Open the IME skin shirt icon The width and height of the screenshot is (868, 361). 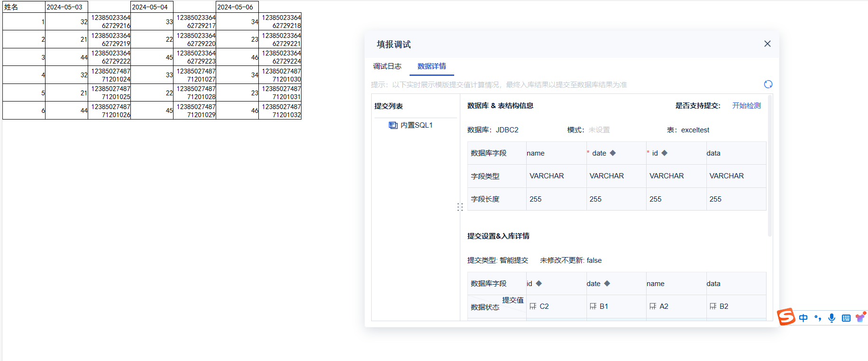860,317
